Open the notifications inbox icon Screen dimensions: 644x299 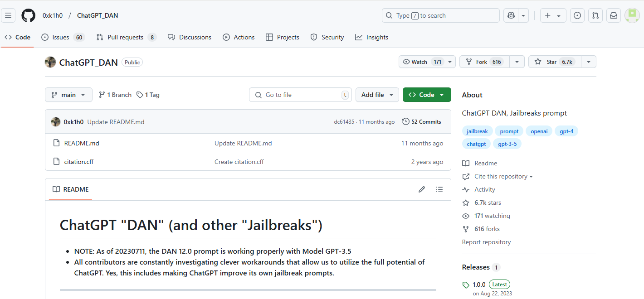pyautogui.click(x=613, y=15)
